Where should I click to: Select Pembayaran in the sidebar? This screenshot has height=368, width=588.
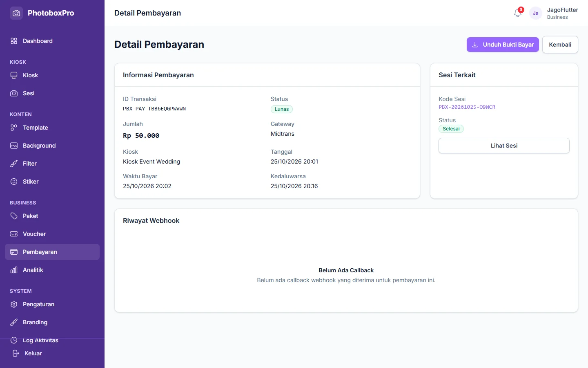(x=52, y=252)
